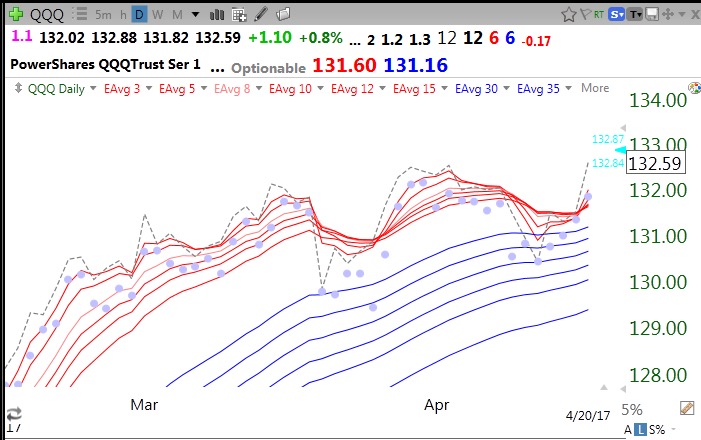The image size is (701, 440).
Task: Click the add indicator grid icon
Action: tap(239, 15)
